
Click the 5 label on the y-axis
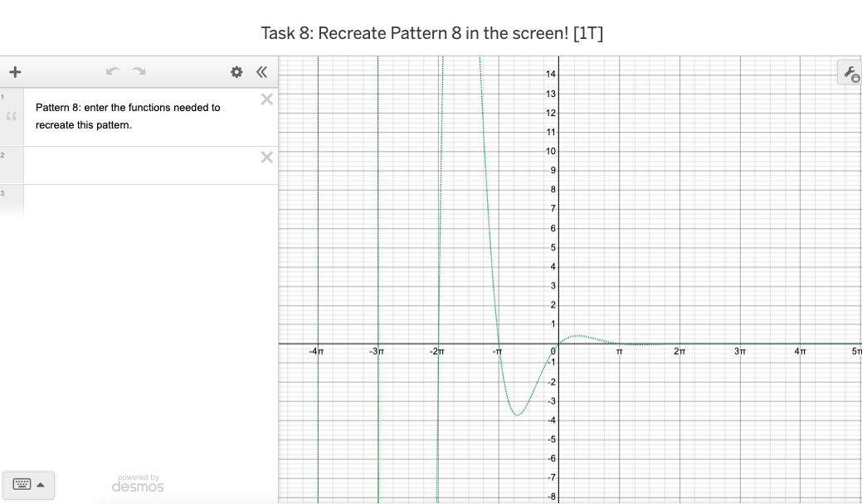click(553, 247)
